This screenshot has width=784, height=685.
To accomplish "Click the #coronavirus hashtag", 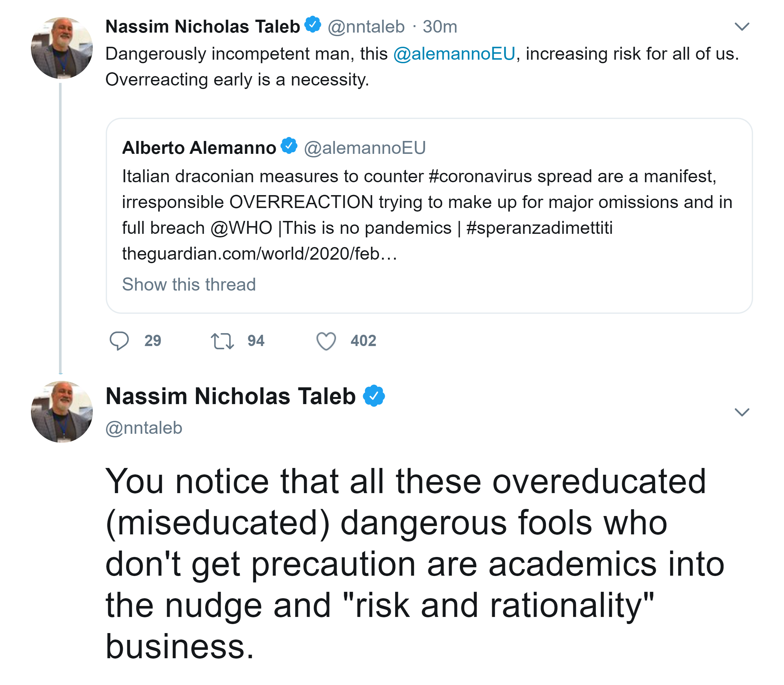I will (480, 177).
